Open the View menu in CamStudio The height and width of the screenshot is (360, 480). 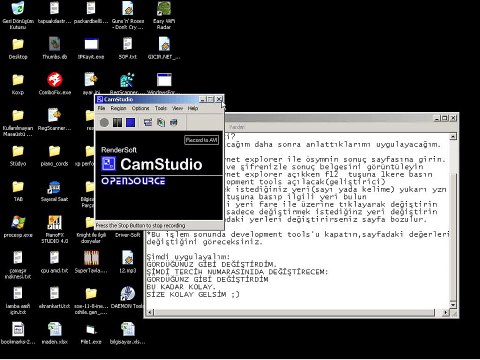pos(177,108)
